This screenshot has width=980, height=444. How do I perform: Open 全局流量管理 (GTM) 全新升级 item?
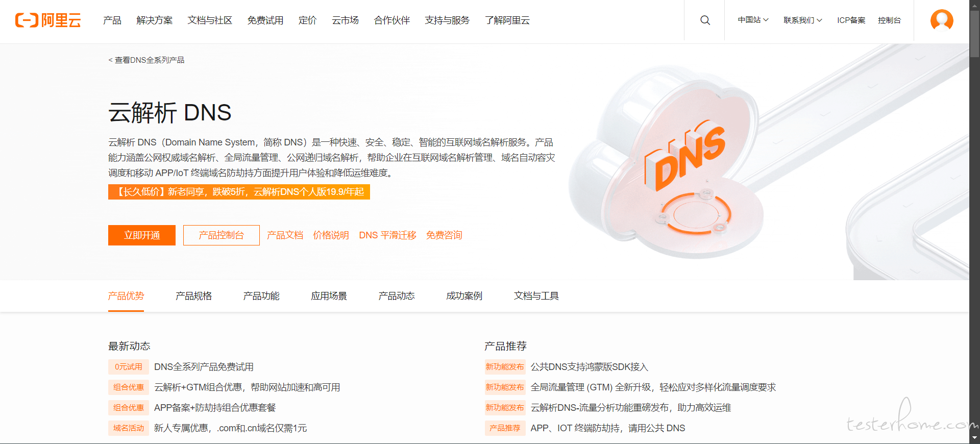click(653, 387)
